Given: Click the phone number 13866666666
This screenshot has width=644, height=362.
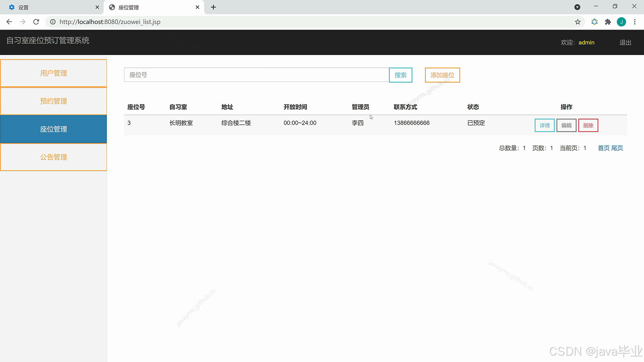Looking at the screenshot, I should 412,123.
